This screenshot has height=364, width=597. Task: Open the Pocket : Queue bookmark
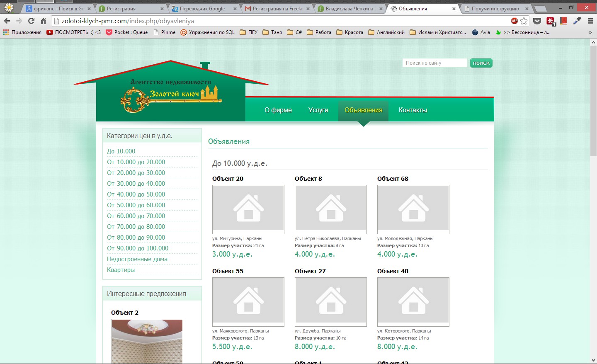click(x=127, y=32)
